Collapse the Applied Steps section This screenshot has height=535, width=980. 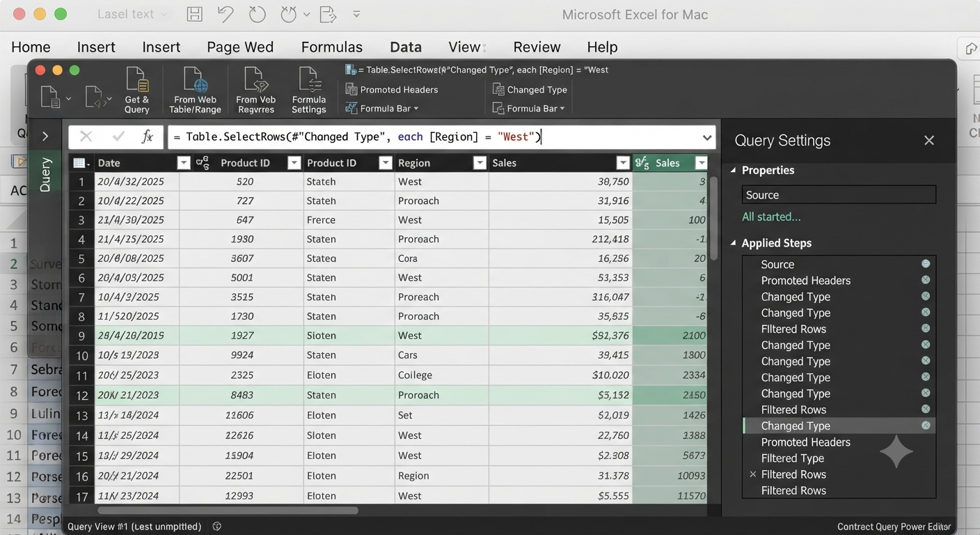(x=733, y=243)
